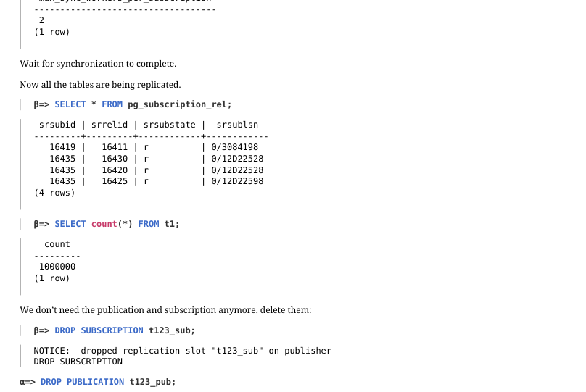Click the NOTICE dropped replication slot line
586x392 pixels.
pos(182,351)
